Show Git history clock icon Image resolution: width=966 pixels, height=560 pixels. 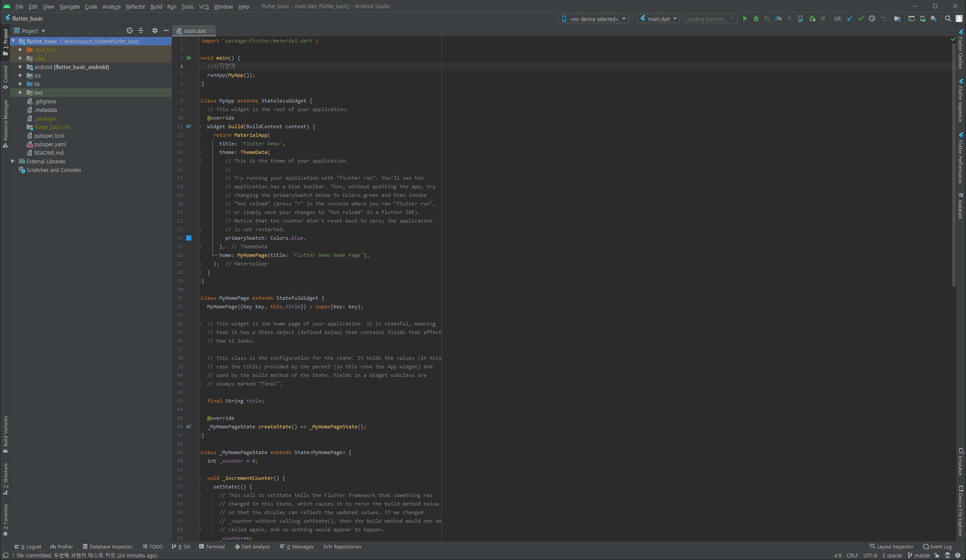(872, 19)
